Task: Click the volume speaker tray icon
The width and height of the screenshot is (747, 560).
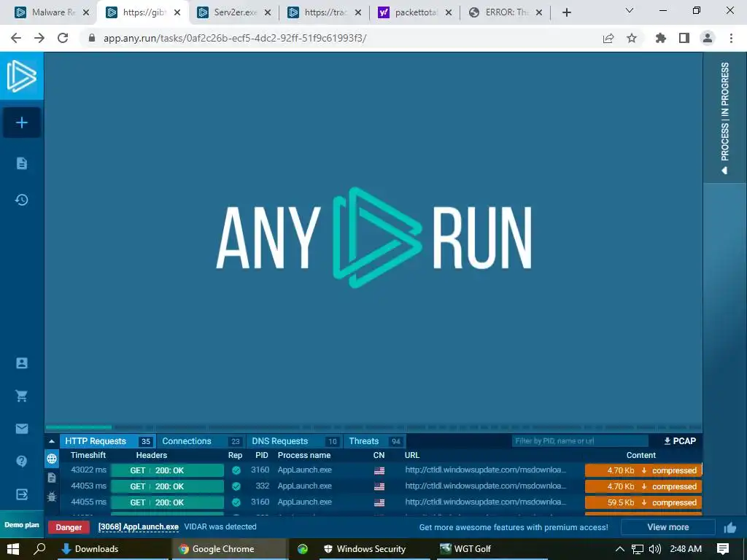Action: tap(655, 549)
